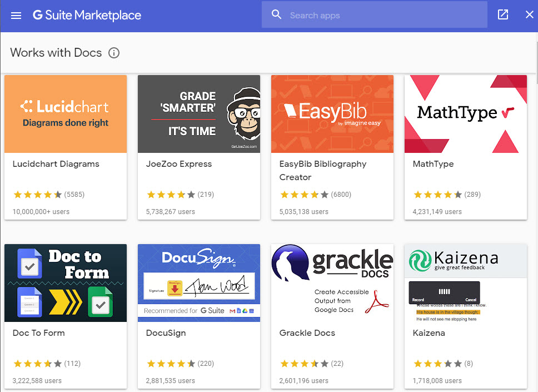The width and height of the screenshot is (538, 392).
Task: Select the JoeZoo Express title
Action: coord(179,164)
